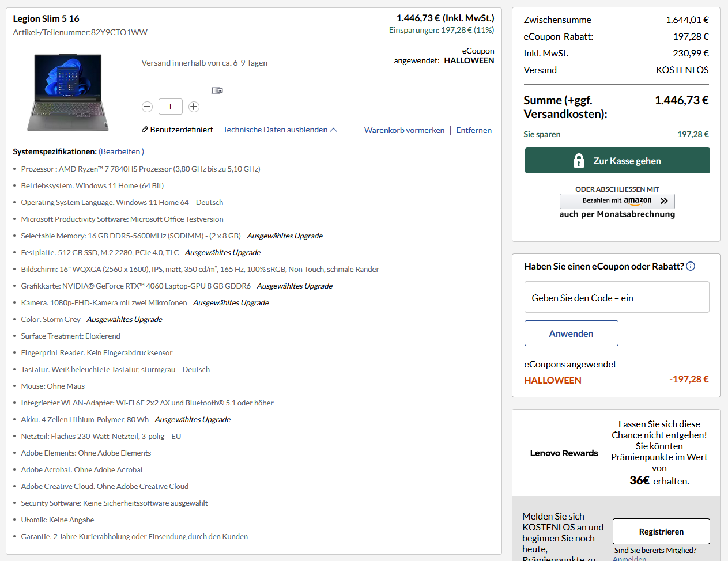Screen dimensions: 728x561
Task: Select the Adobe Elements line
Action: (x=86, y=453)
